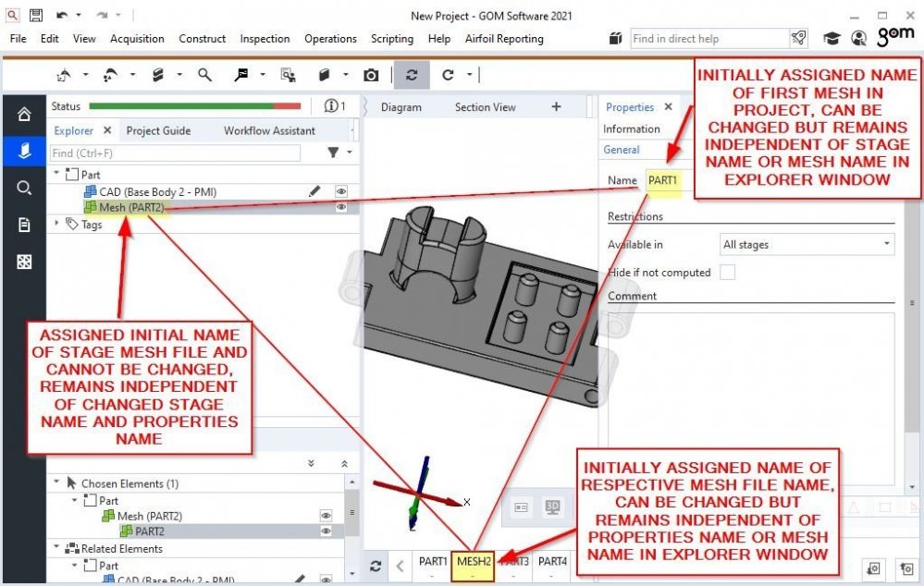
Task: Click the Name field containing PART1
Action: 663,180
